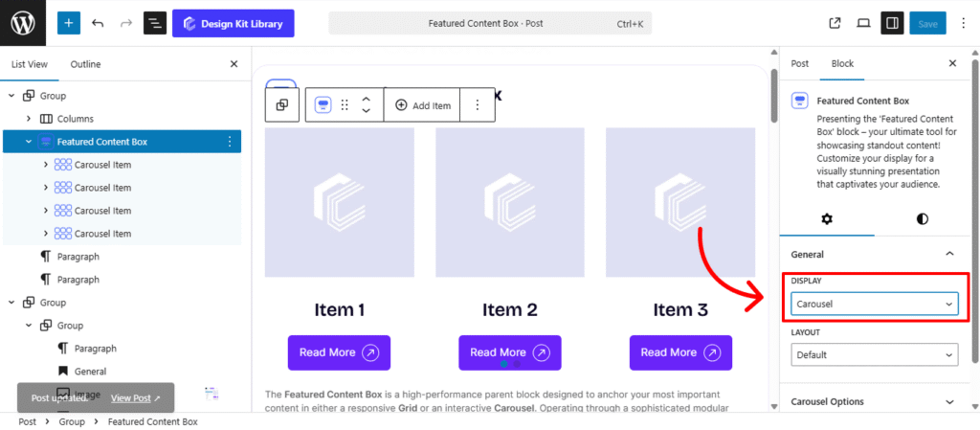Click the View Post link

[135, 397]
